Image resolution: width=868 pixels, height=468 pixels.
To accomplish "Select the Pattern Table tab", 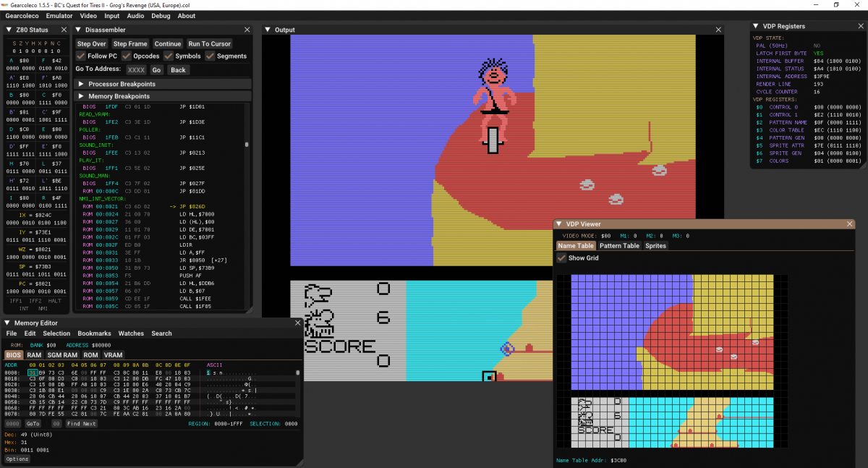I will (x=619, y=246).
